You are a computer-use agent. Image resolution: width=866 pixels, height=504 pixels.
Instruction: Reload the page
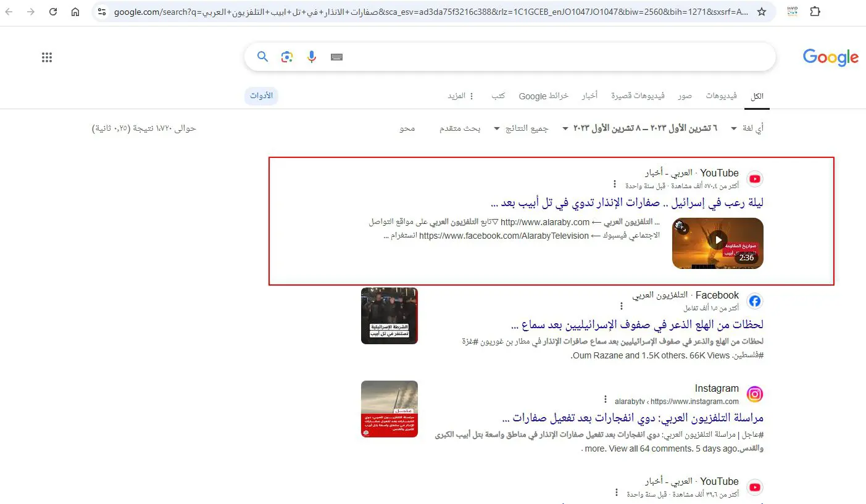(53, 12)
